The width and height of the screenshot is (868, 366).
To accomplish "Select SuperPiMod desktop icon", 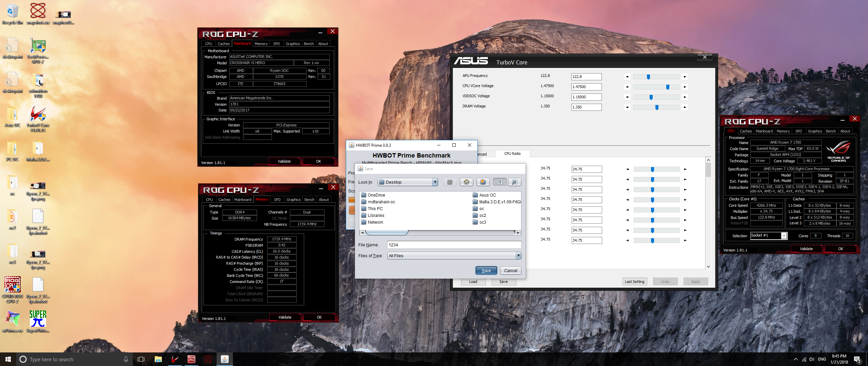I will pyautogui.click(x=38, y=321).
